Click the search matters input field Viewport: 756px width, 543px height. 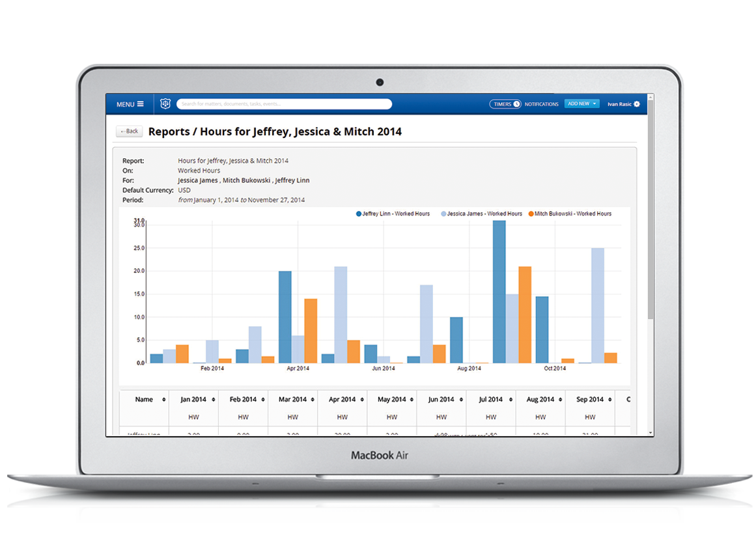click(284, 104)
